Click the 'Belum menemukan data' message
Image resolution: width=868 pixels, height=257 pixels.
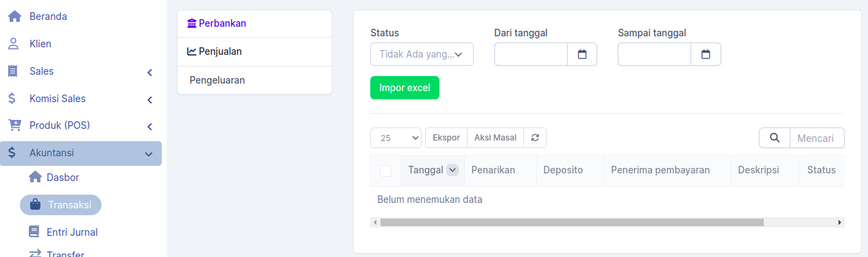(x=430, y=199)
